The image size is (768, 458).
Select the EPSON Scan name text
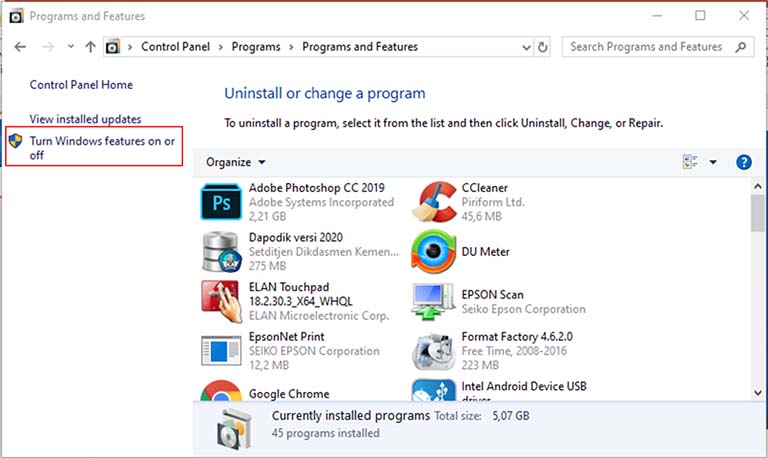coord(493,294)
